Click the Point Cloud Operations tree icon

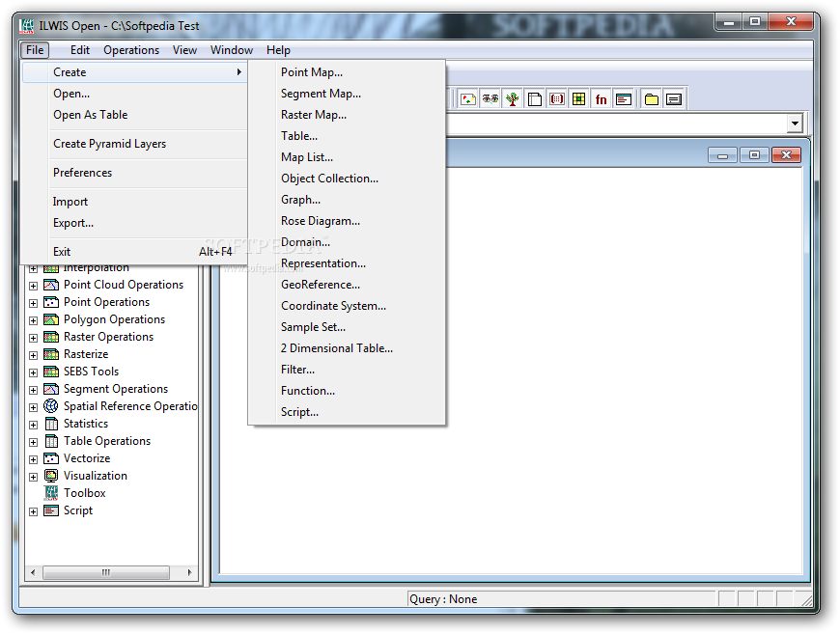pos(51,285)
